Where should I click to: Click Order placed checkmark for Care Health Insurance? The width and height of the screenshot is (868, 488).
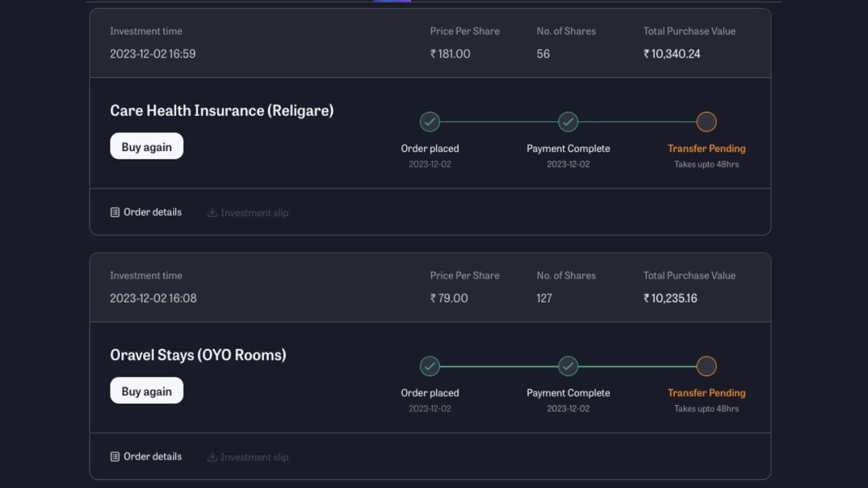[430, 122]
